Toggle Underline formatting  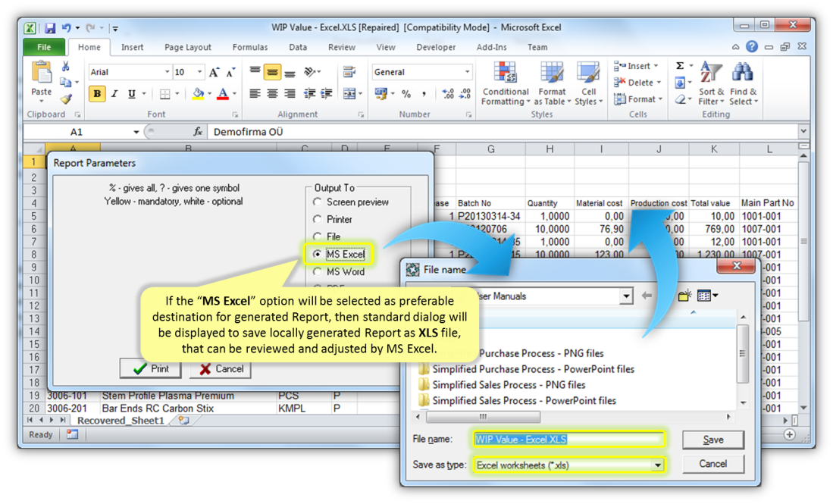[131, 94]
